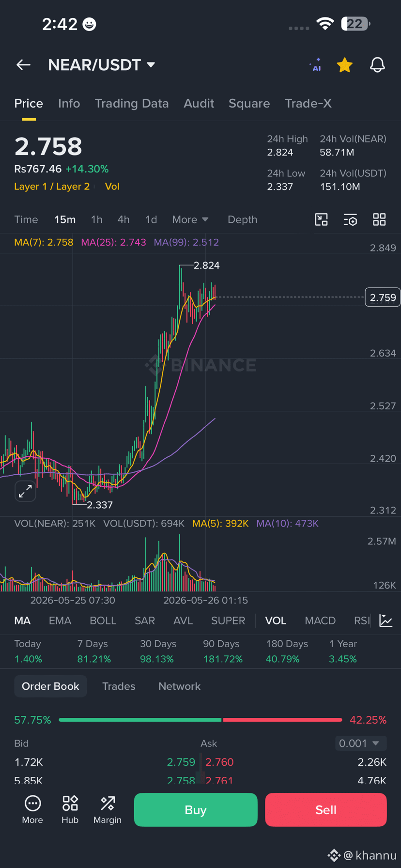
Task: Open the 0.001 precision dropdown
Action: (361, 743)
